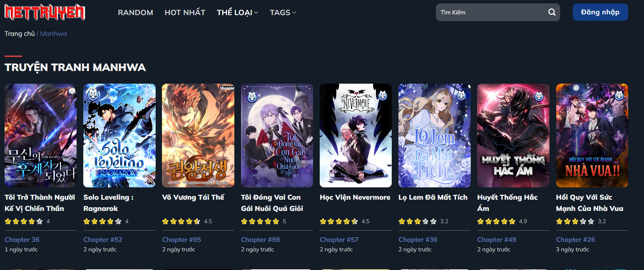Click star rating under Lọ Lem Đã Mất Tích
Image resolution: width=644 pixels, height=270 pixels.
click(417, 221)
